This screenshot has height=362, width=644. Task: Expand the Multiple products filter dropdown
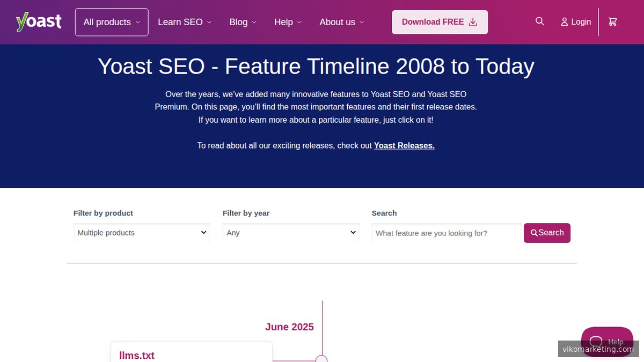[x=141, y=232]
